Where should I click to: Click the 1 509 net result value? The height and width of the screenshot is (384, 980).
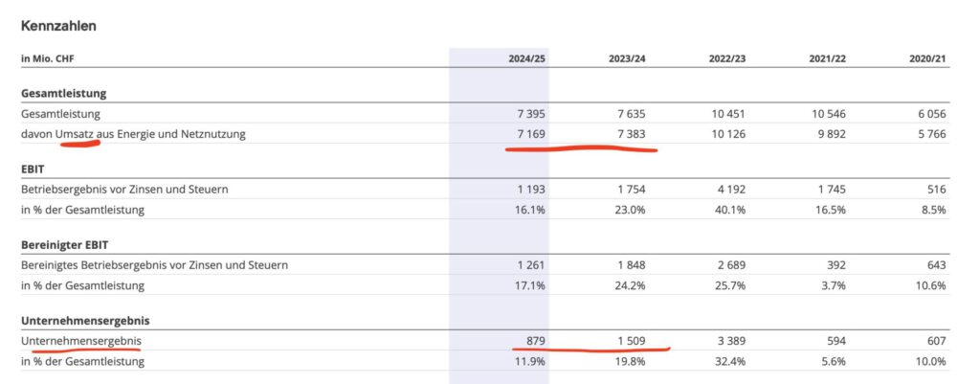tap(630, 341)
